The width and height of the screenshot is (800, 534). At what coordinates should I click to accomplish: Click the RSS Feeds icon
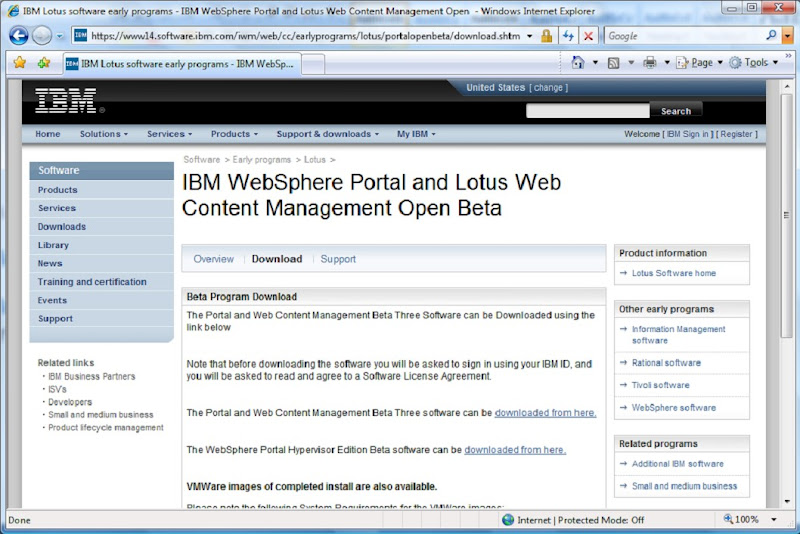tap(614, 63)
